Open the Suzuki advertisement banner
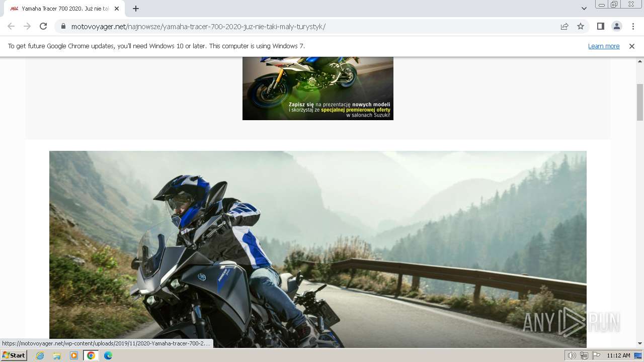 [318, 88]
